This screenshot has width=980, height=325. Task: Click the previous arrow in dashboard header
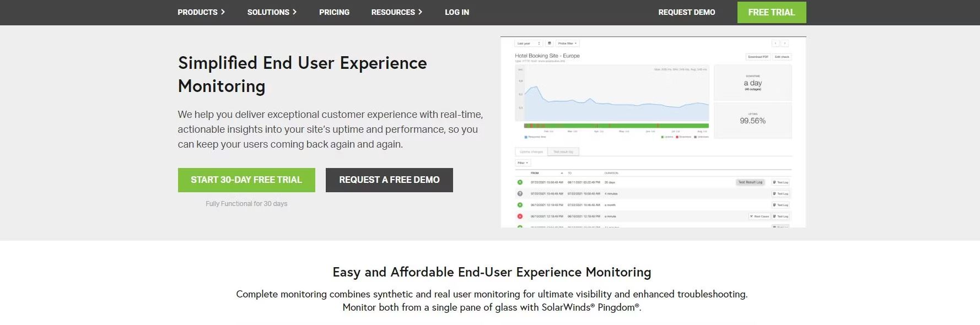point(776,43)
